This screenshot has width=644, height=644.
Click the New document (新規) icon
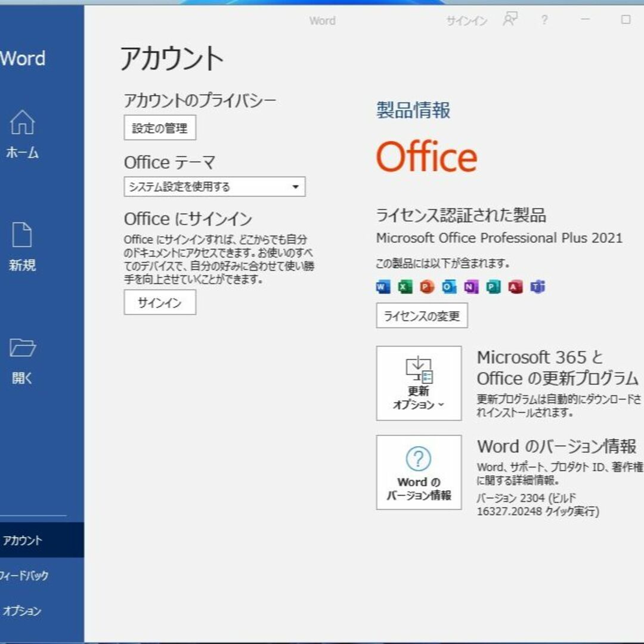coord(22,234)
